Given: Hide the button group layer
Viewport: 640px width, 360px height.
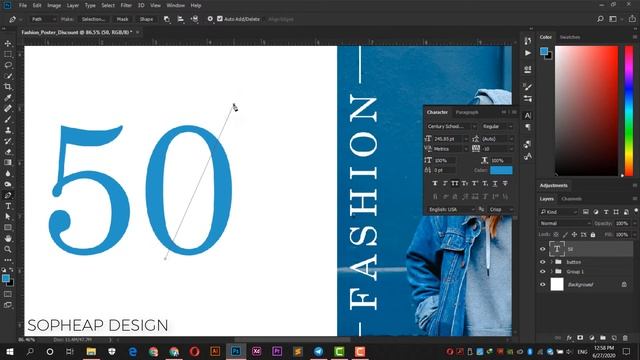Looking at the screenshot, I should click(x=542, y=262).
